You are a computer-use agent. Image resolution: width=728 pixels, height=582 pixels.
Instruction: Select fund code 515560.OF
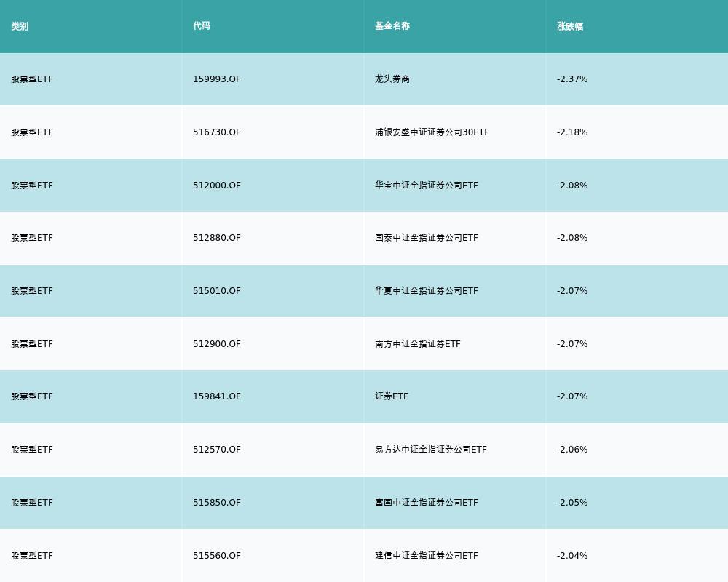pyautogui.click(x=216, y=556)
